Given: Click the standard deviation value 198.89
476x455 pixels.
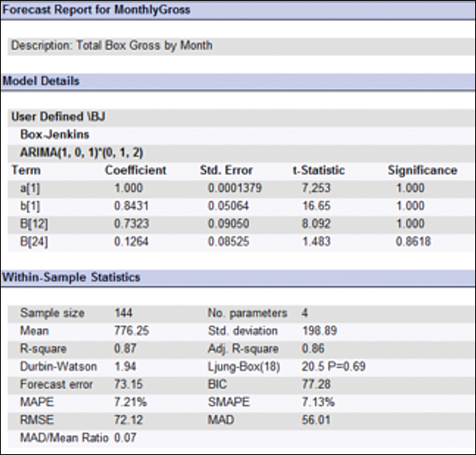Looking at the screenshot, I should click(x=320, y=331).
